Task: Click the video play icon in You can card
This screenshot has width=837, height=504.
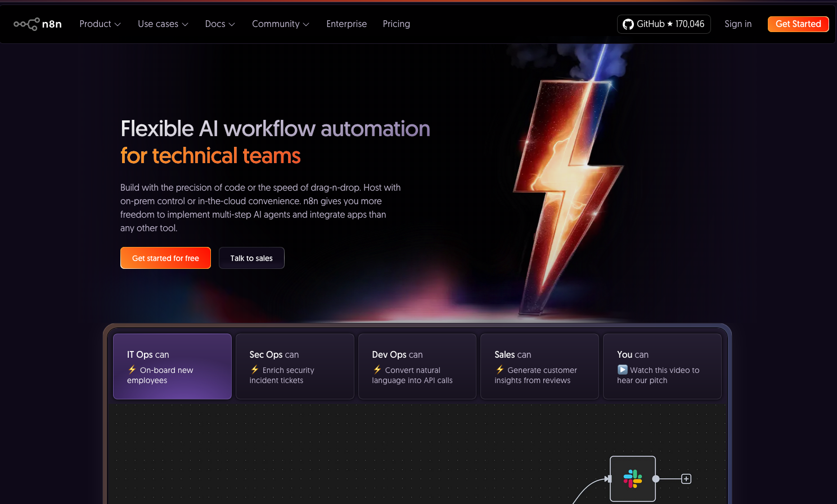Action: pos(622,370)
